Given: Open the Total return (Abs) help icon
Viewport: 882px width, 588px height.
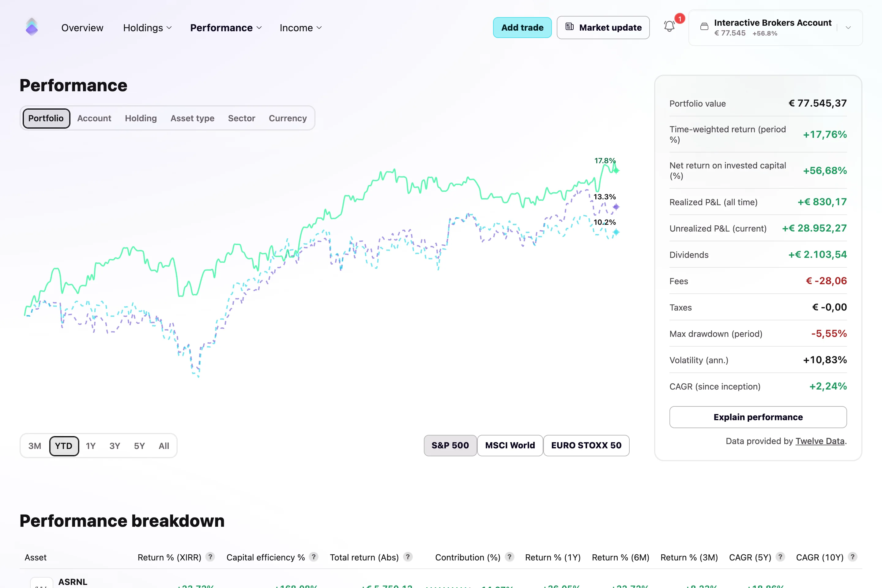Looking at the screenshot, I should pos(408,557).
